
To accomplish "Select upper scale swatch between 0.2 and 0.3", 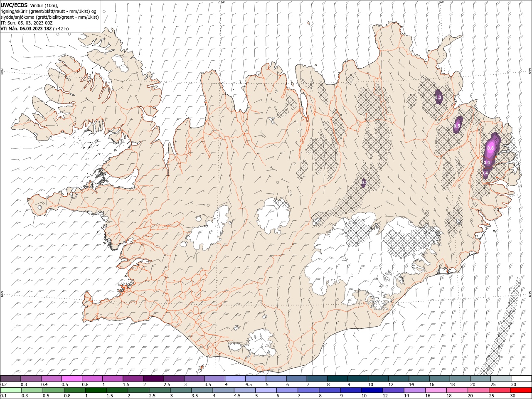I will 10,379.
